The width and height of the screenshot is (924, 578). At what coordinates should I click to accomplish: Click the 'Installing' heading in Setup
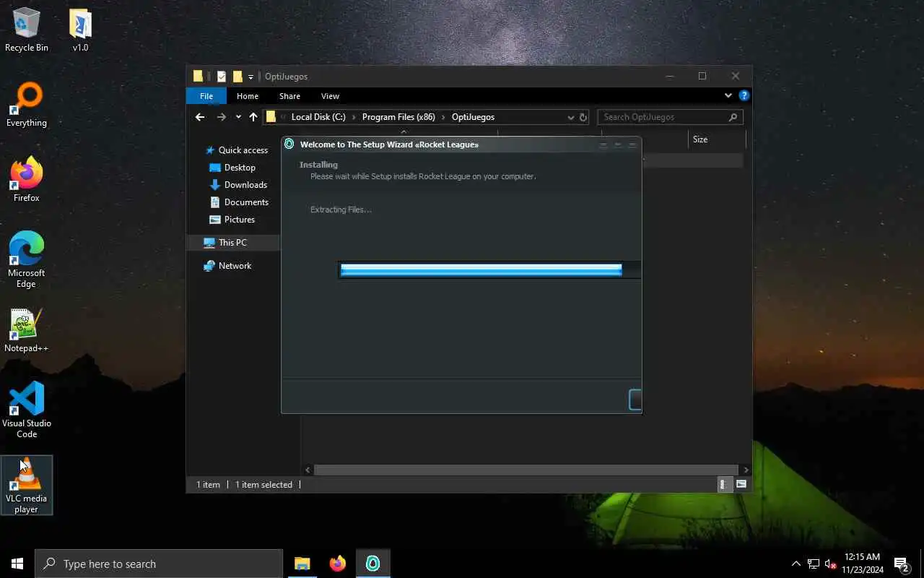coord(318,165)
